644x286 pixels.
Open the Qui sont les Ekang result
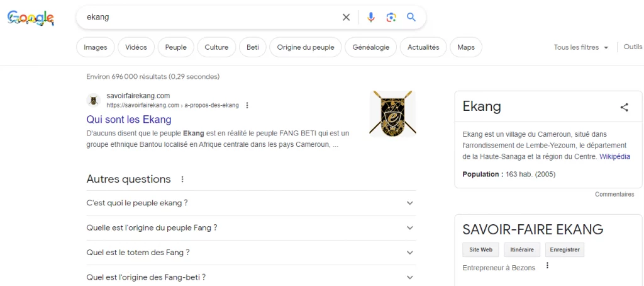(128, 119)
